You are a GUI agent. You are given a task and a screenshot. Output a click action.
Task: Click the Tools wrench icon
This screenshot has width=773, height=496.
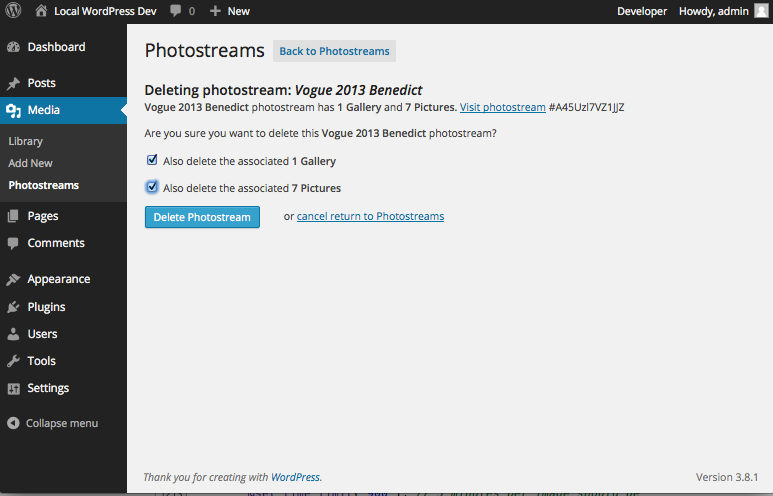pos(14,361)
